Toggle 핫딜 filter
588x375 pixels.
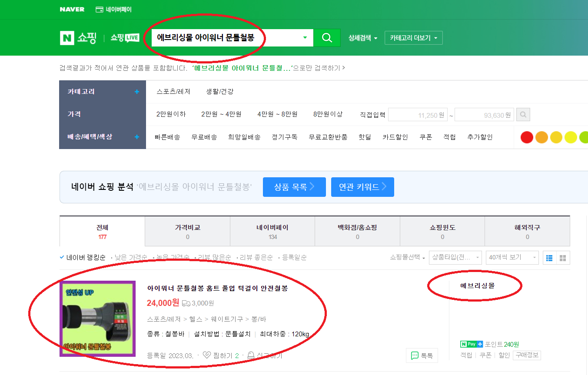(x=365, y=137)
